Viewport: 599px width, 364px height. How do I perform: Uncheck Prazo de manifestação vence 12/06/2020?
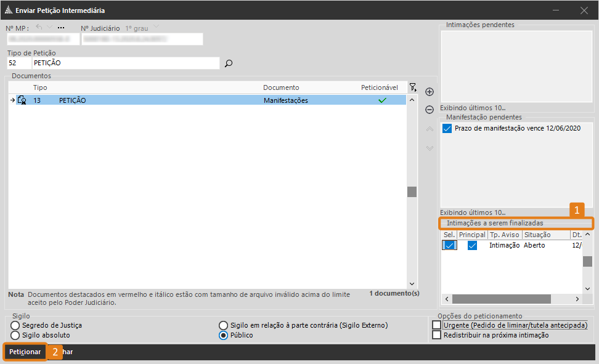click(447, 128)
